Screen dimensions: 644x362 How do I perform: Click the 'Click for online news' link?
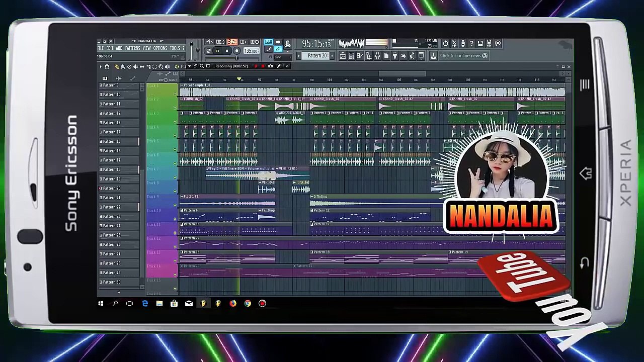click(x=463, y=56)
